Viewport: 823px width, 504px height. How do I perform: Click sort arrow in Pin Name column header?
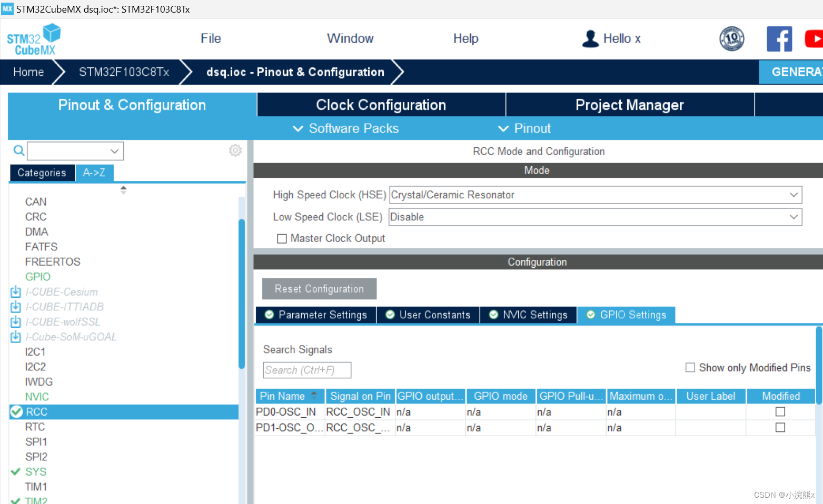point(314,395)
